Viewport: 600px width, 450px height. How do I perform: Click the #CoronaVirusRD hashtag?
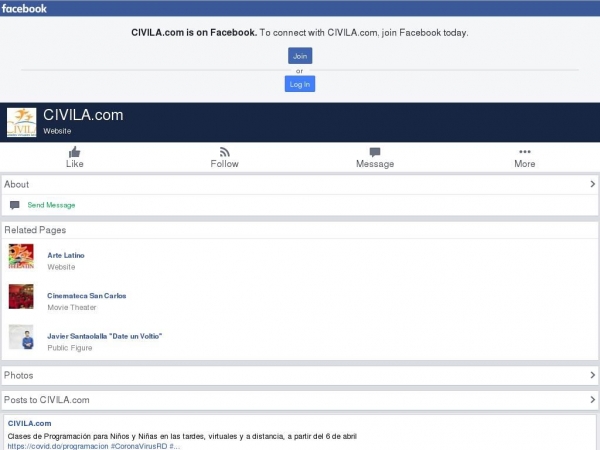(139, 446)
